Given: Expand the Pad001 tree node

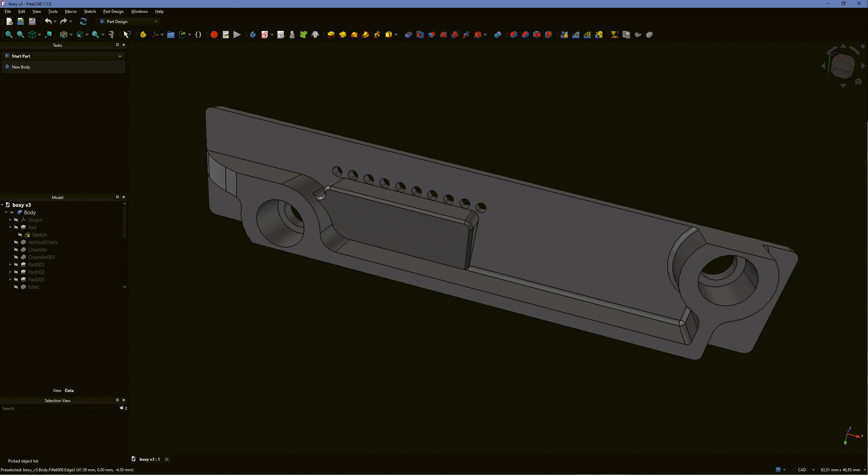Looking at the screenshot, I should [10, 265].
